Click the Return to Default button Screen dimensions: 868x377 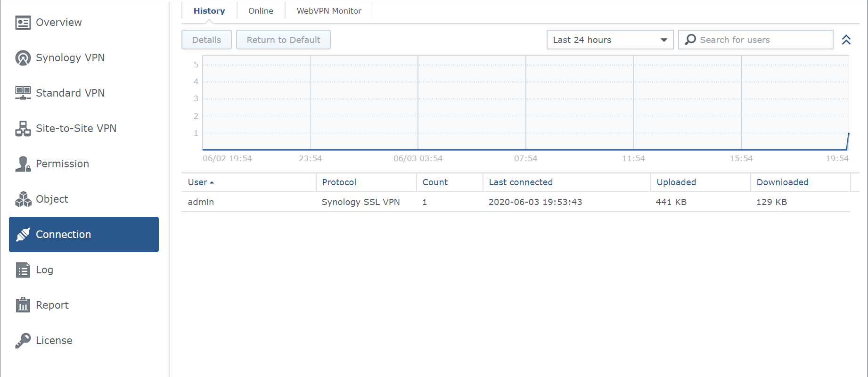click(283, 40)
